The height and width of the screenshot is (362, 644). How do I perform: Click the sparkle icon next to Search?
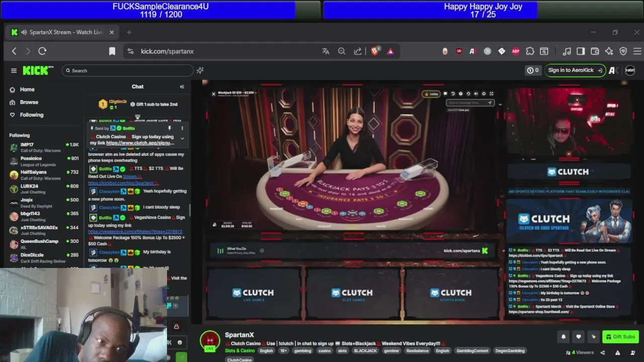[200, 70]
